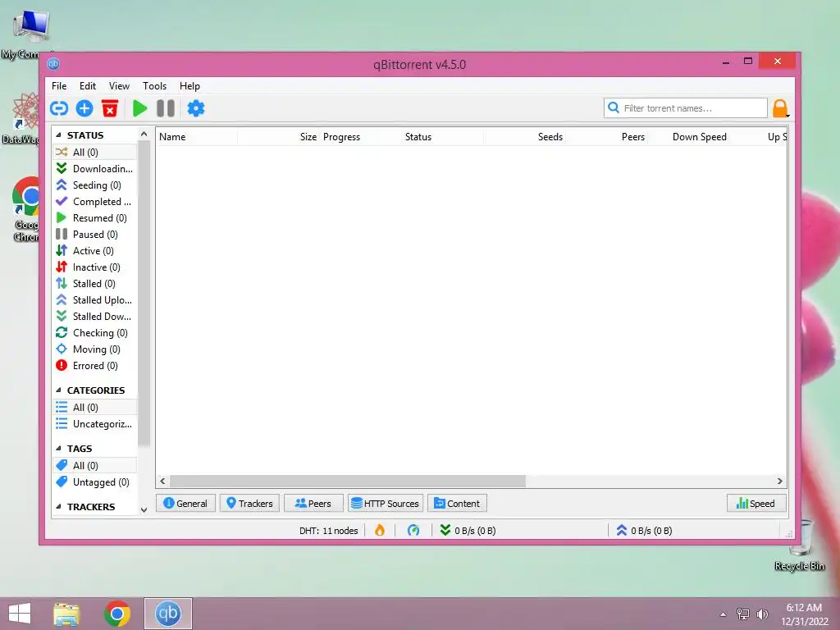Click the volume icon in system tray
The height and width of the screenshot is (630, 840).
tap(762, 614)
